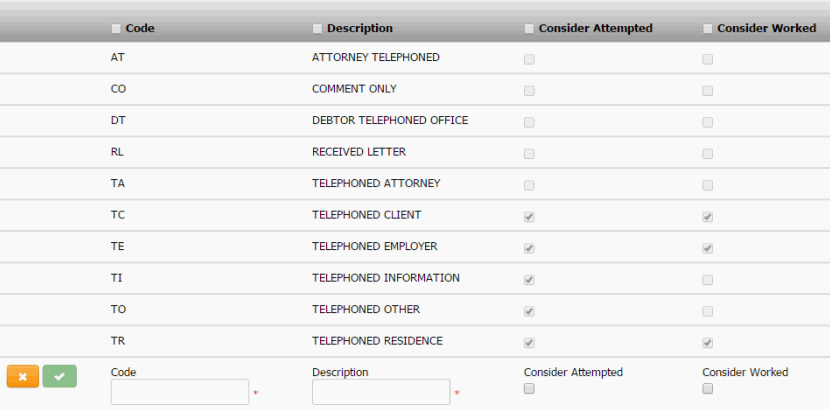This screenshot has height=409, width=830.
Task: Click Consider Worked checkbox for TELEPHONED EMPLOYER
Action: 708,248
